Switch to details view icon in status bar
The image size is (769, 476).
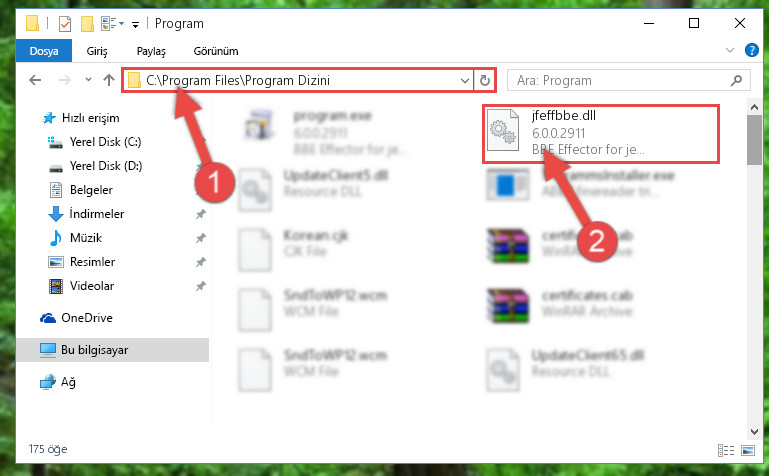[726, 450]
